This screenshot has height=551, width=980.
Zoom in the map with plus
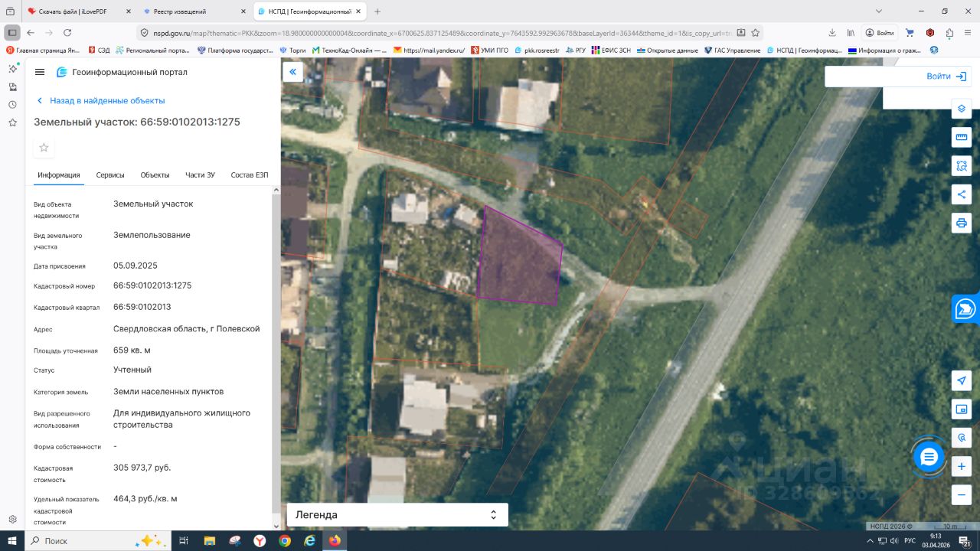coord(962,466)
